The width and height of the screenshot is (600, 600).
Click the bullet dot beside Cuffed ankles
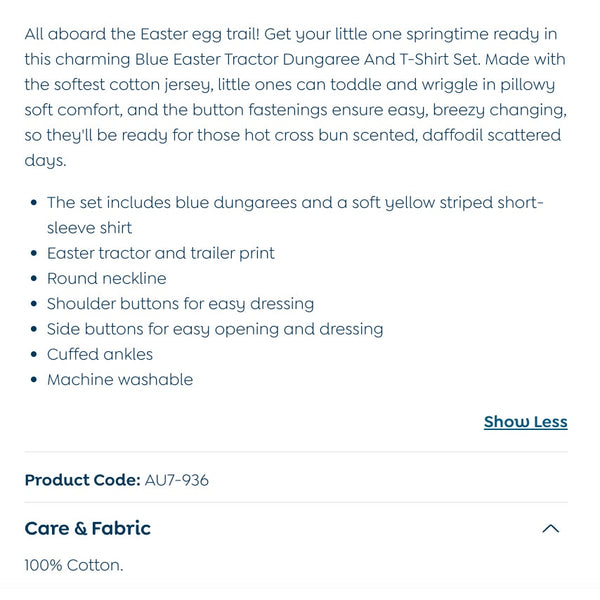tap(33, 355)
